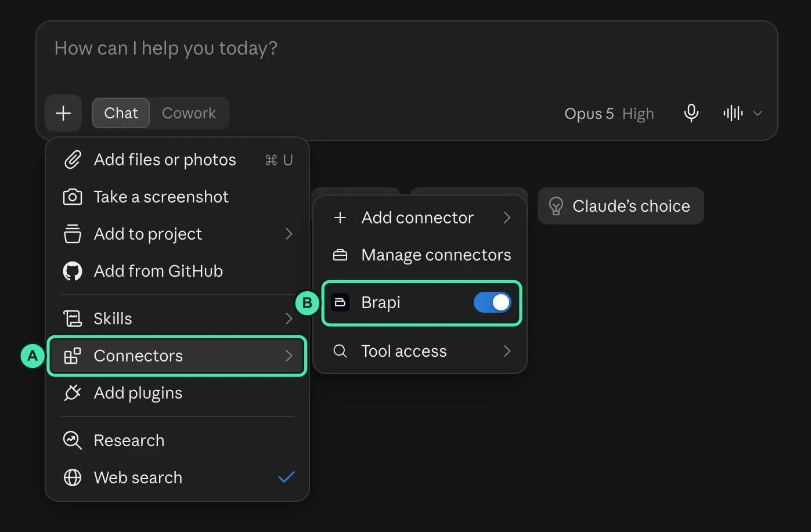Click the plus attachment button
The image size is (811, 532).
[63, 113]
